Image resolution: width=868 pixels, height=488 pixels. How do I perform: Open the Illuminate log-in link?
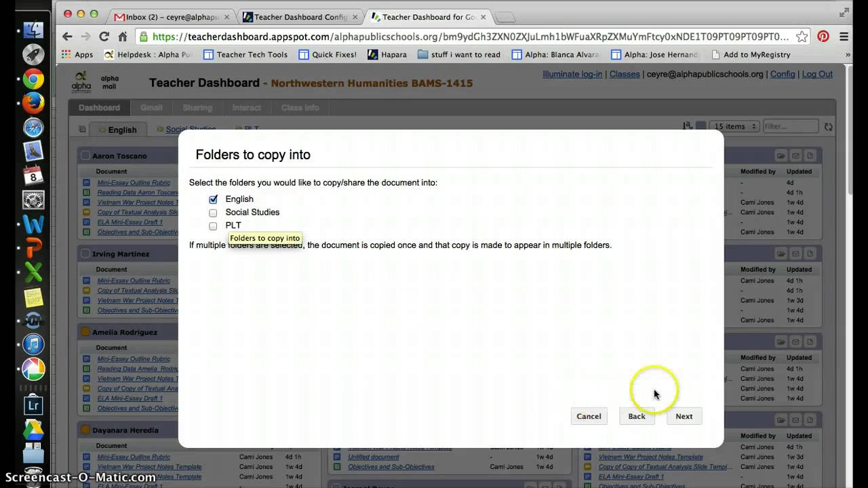[572, 75]
